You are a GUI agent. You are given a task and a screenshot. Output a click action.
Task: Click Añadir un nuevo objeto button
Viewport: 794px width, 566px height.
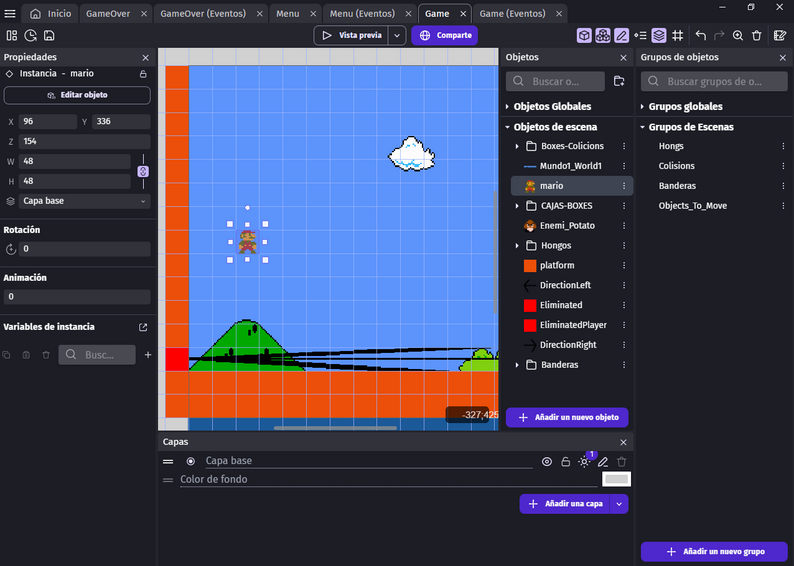click(x=567, y=418)
